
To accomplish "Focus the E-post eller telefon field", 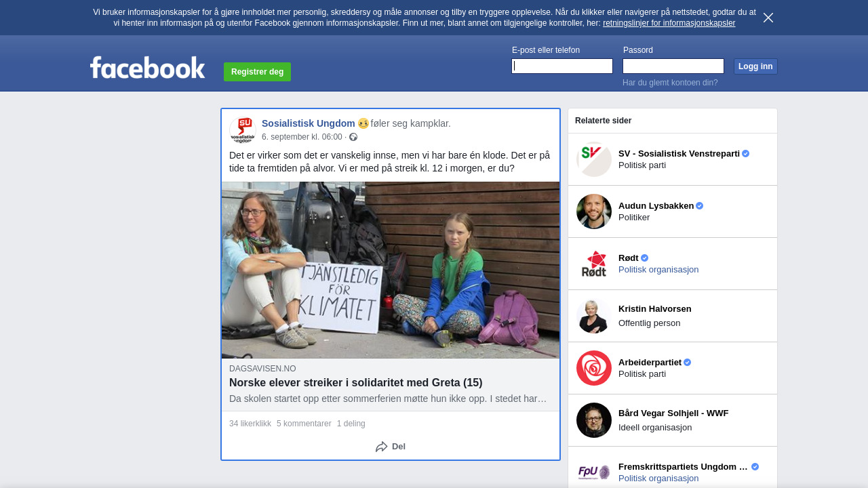I will click(x=562, y=66).
